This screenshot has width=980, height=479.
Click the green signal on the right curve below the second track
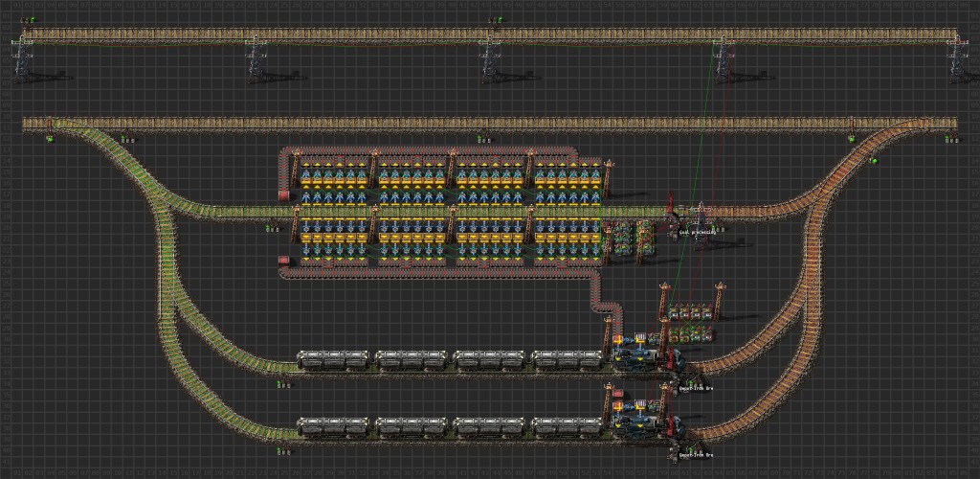(875, 161)
